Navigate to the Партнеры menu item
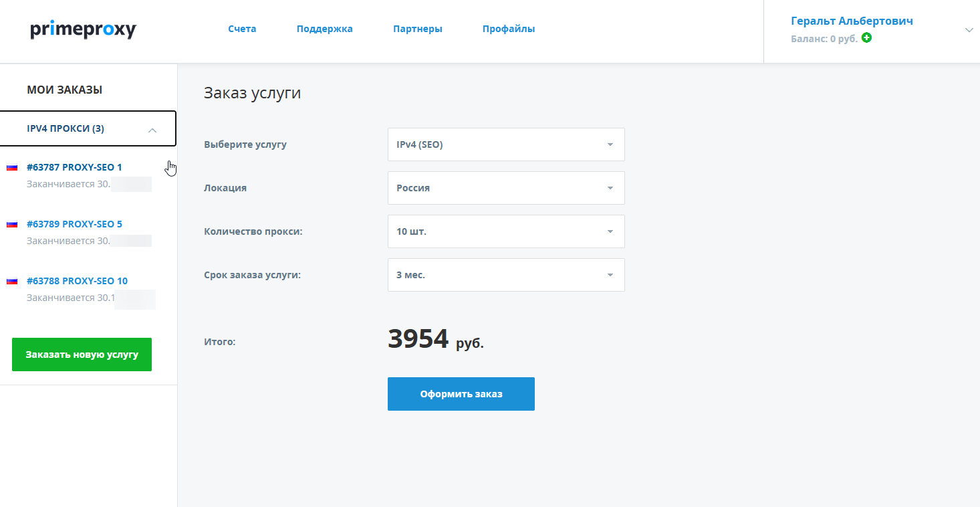The height and width of the screenshot is (507, 980). coord(418,29)
